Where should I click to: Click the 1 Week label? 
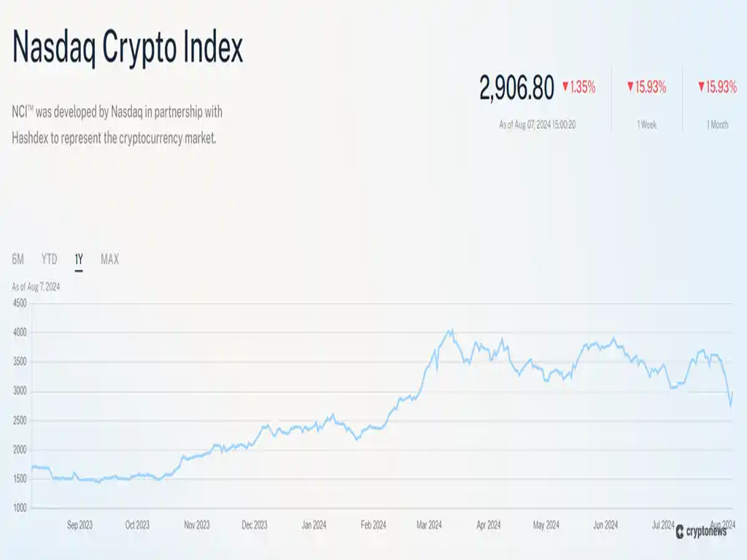(x=646, y=125)
